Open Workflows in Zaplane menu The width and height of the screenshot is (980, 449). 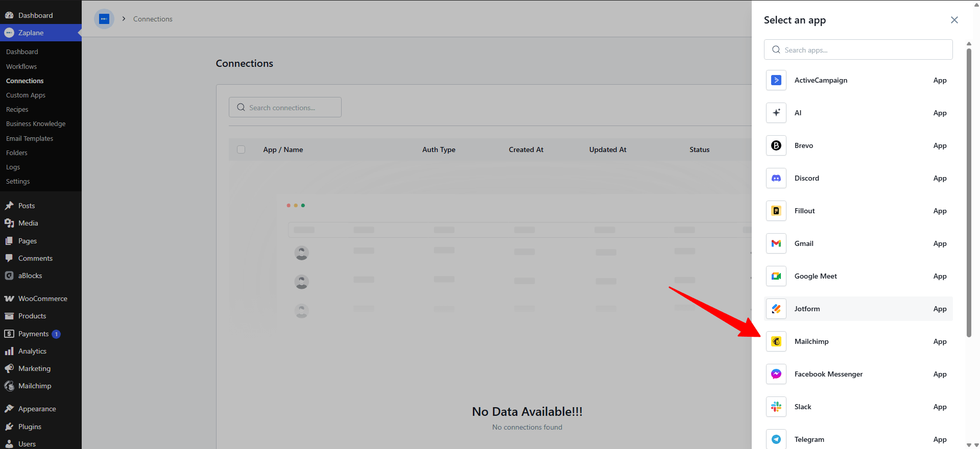21,66
